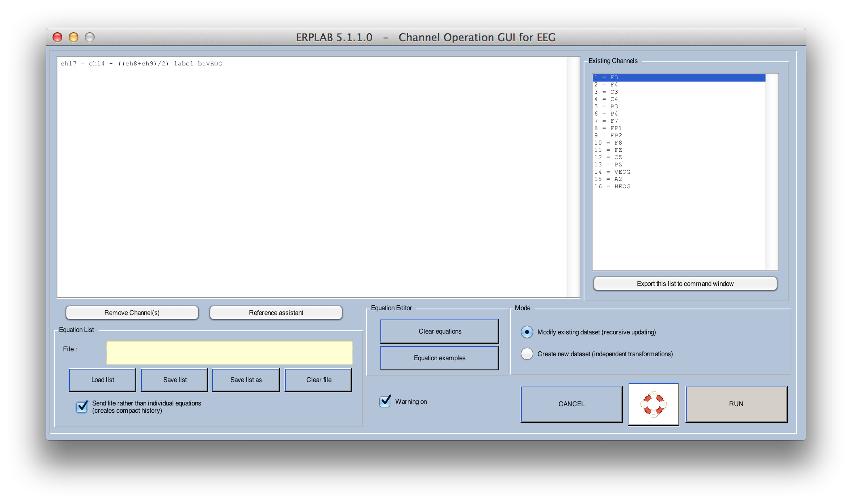852x504 pixels.
Task: Click the lifesaver help icon
Action: pos(654,404)
